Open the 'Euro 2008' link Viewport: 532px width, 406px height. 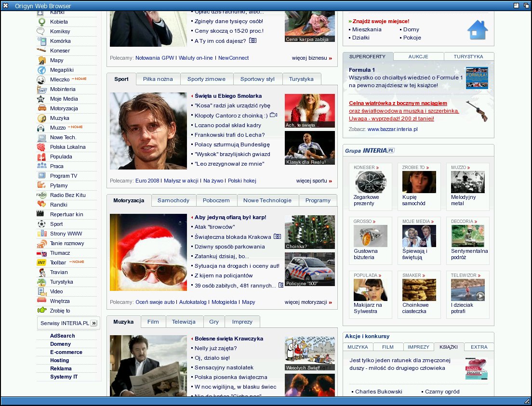click(x=147, y=181)
